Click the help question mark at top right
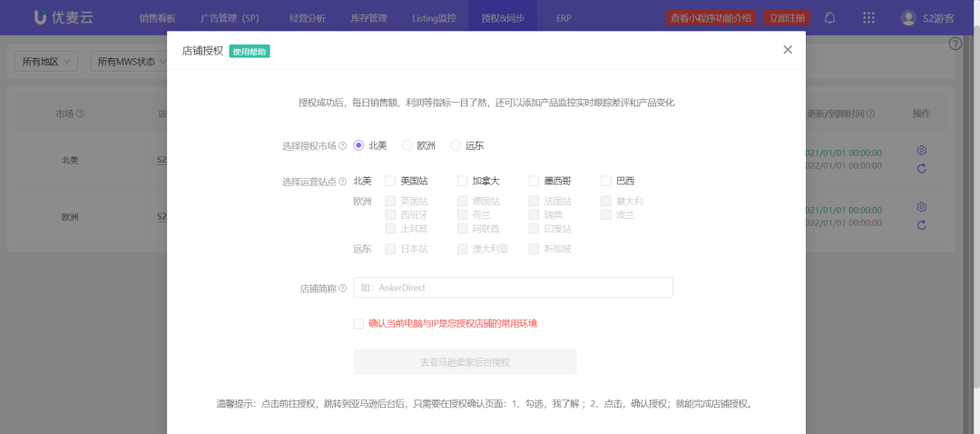 955,44
